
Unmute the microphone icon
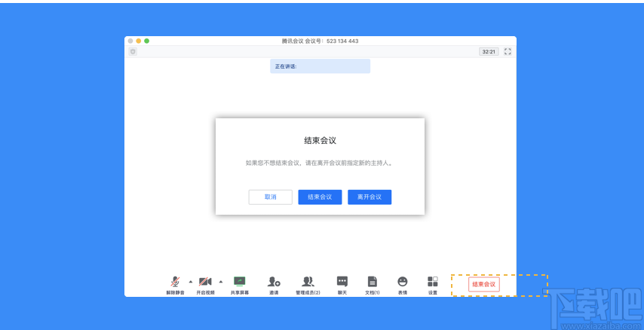(175, 282)
